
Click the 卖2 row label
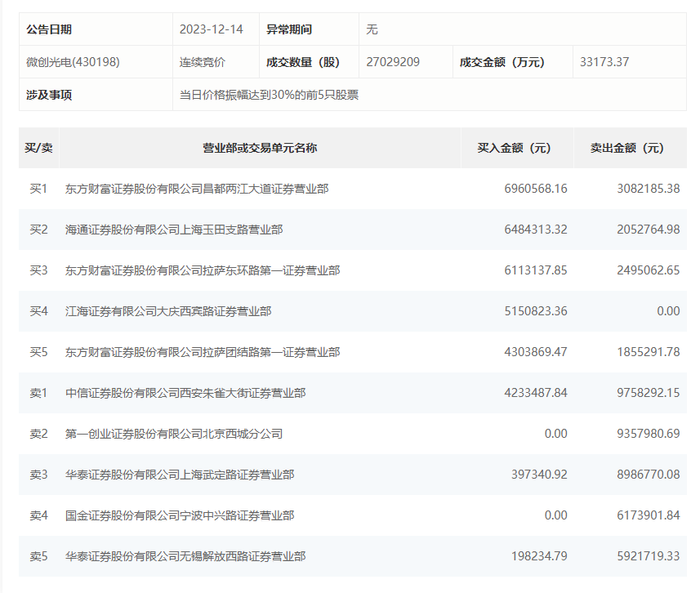click(x=38, y=434)
